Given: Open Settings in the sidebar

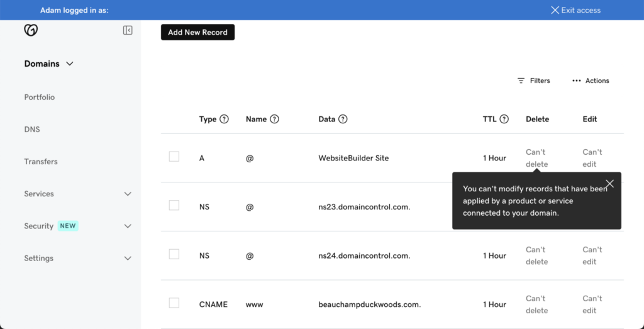Looking at the screenshot, I should [x=38, y=259].
